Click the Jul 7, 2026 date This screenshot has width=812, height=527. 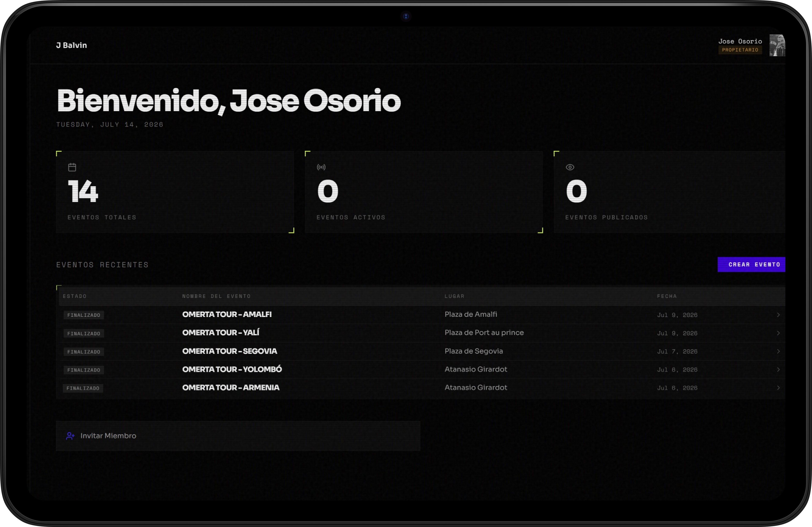click(x=677, y=351)
